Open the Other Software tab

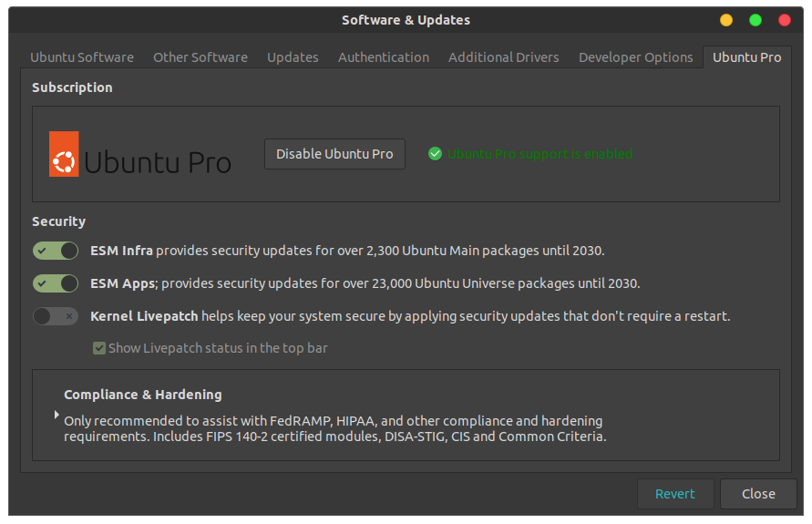pos(200,57)
